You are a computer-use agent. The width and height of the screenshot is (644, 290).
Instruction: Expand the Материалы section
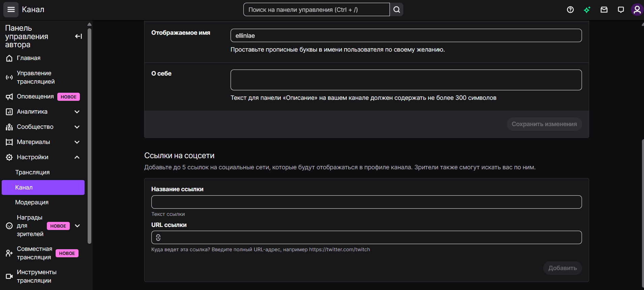point(77,142)
